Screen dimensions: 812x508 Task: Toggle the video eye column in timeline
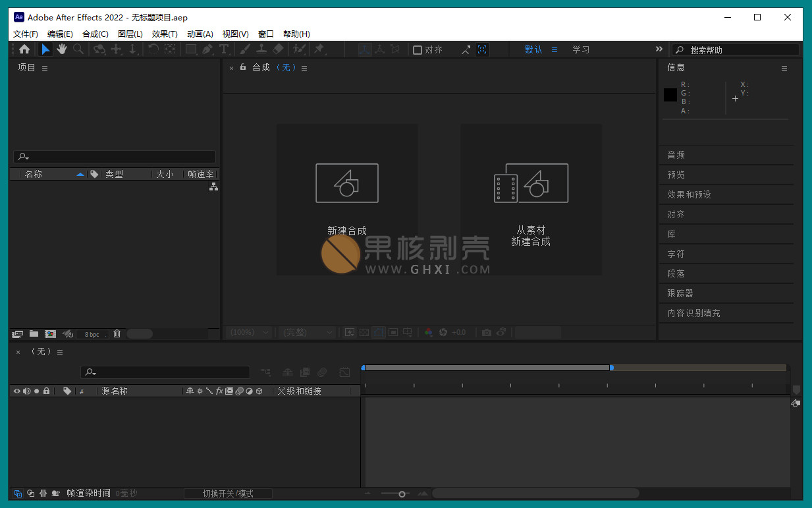point(17,391)
